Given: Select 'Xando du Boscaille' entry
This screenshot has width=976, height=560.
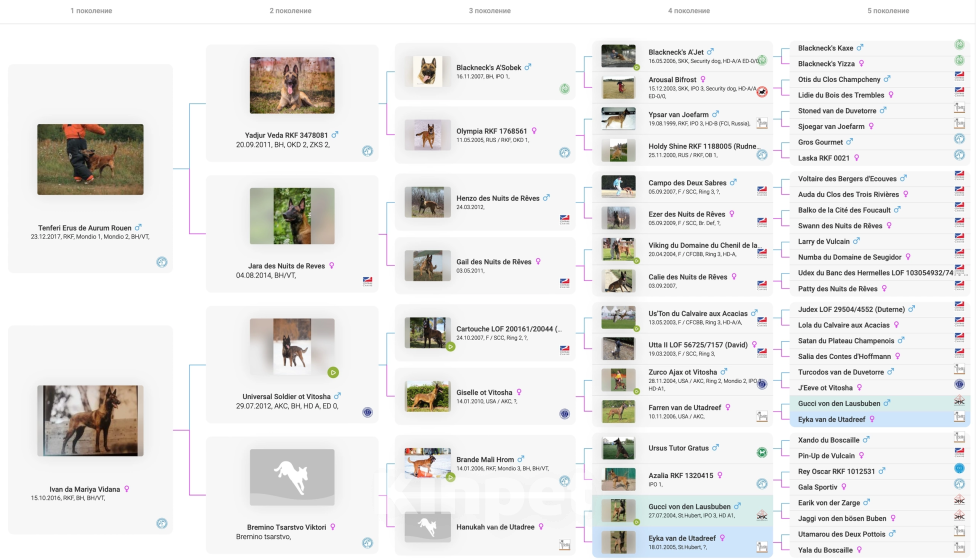Looking at the screenshot, I should tap(828, 440).
